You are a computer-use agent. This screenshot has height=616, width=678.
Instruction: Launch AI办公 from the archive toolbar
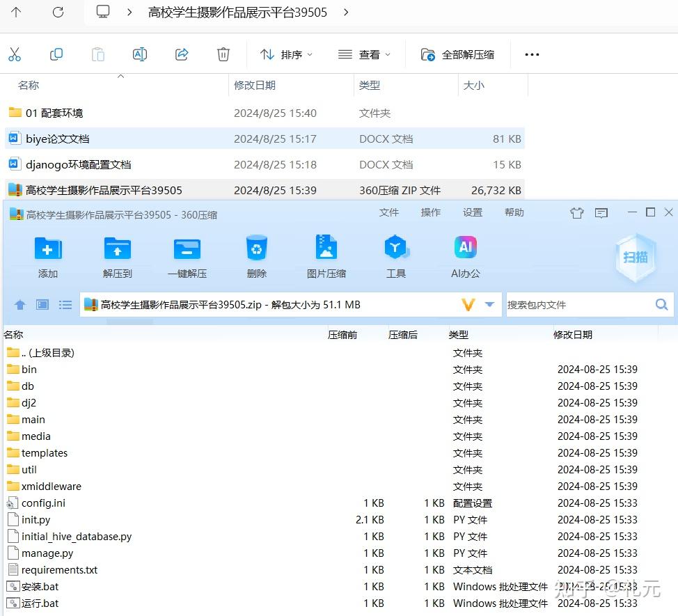pos(464,255)
